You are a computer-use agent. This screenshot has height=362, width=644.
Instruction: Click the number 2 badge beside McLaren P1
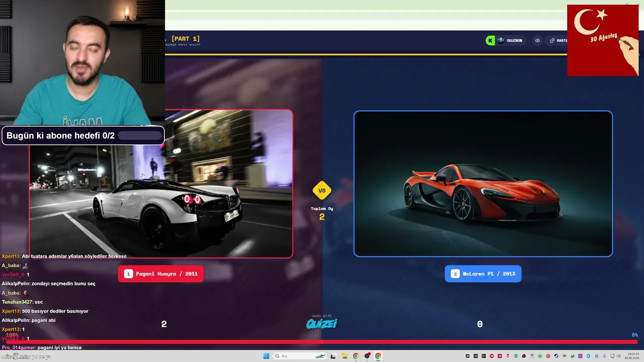tap(455, 274)
